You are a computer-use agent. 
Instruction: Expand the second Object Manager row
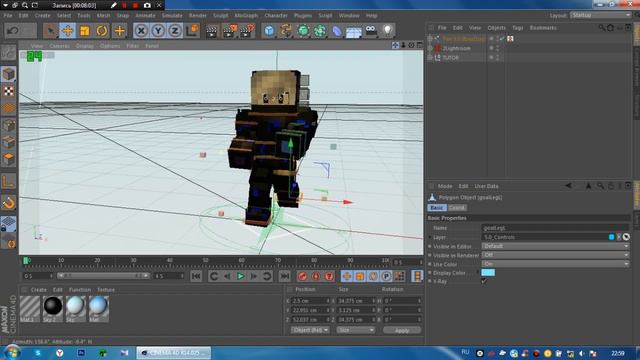[430, 48]
